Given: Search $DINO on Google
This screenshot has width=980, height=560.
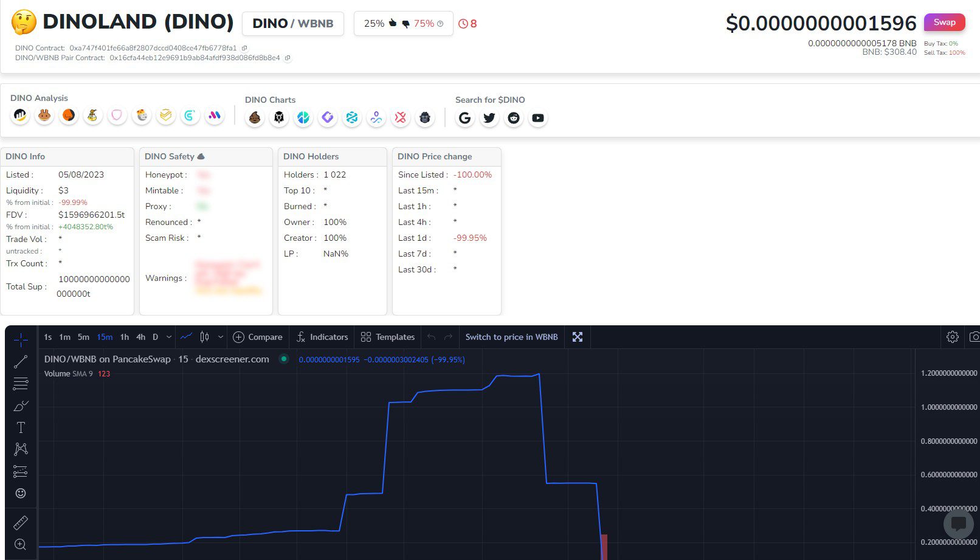Looking at the screenshot, I should 465,118.
